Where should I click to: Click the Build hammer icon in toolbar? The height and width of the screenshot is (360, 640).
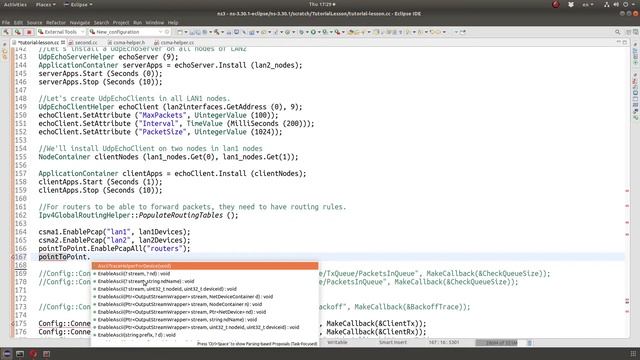pyautogui.click(x=7, y=32)
